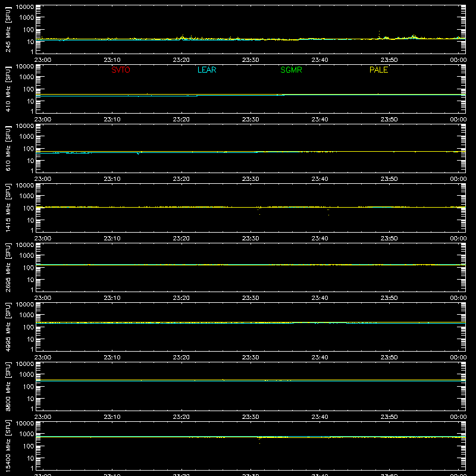The height and width of the screenshot is (476, 476).
Task: Click the 1000 tick on 410 MHz axis
Action: (x=27, y=77)
